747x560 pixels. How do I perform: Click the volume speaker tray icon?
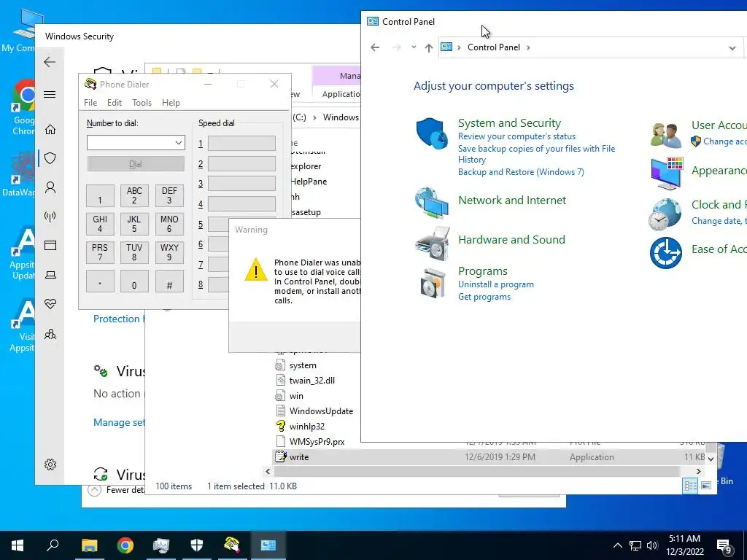[x=651, y=545]
